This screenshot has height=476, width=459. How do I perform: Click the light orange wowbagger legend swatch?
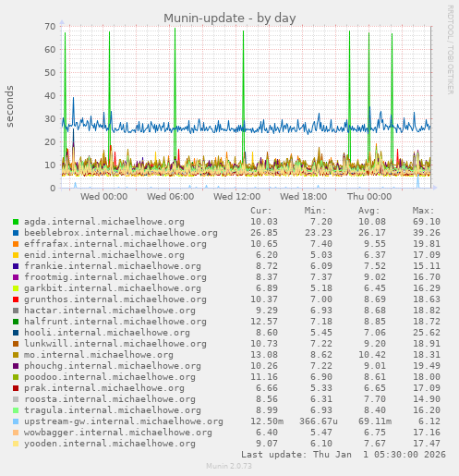click(16, 433)
